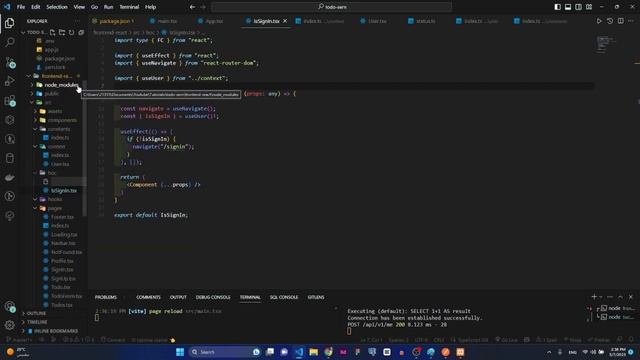
Task: Open the File menu
Action: (21, 7)
